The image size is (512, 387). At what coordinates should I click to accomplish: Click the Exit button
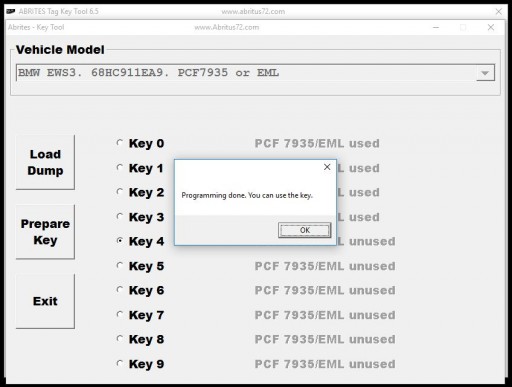pyautogui.click(x=45, y=301)
